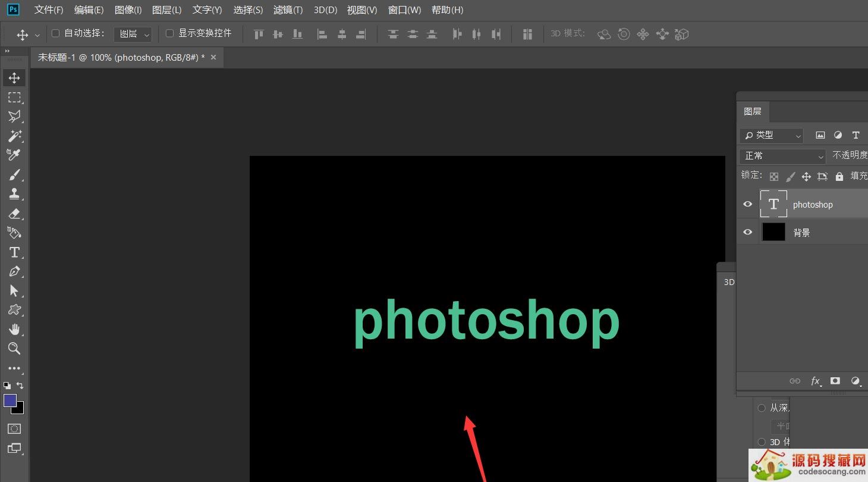Swap foreground and background colors

click(20, 386)
